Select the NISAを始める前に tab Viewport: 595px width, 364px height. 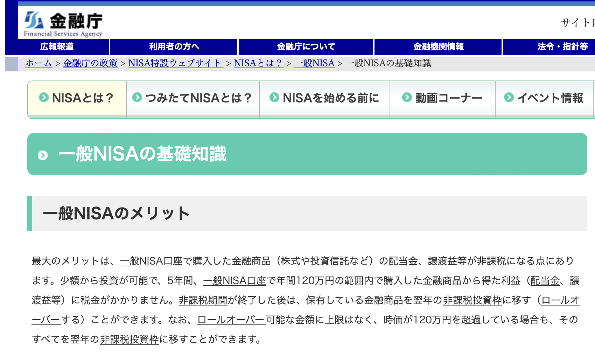[325, 99]
